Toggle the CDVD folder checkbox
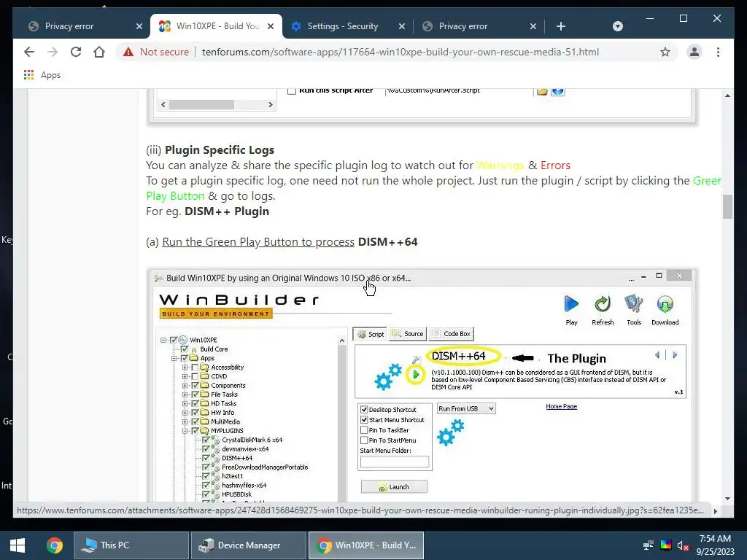This screenshot has height=560, width=747. click(195, 376)
